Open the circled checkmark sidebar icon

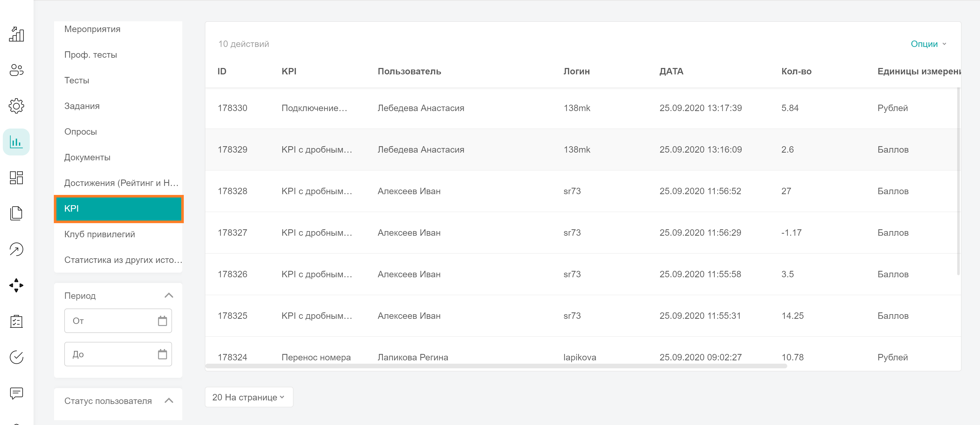pyautogui.click(x=16, y=357)
